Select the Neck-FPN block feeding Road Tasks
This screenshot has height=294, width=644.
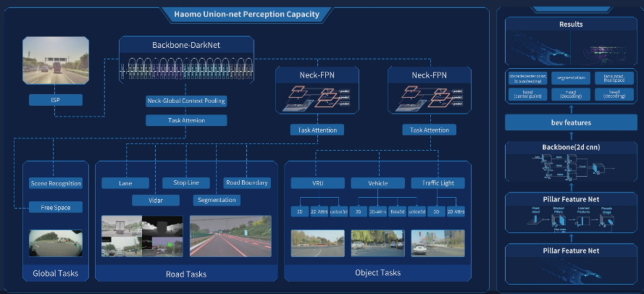click(317, 90)
